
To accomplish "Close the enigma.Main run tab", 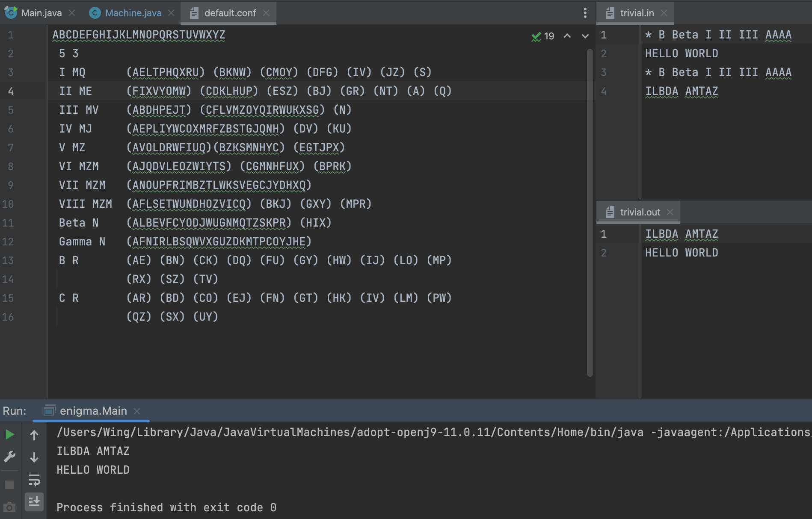I will 137,411.
